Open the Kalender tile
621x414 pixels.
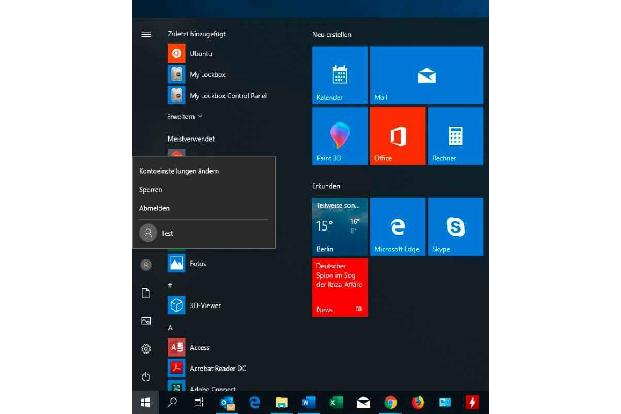point(340,75)
